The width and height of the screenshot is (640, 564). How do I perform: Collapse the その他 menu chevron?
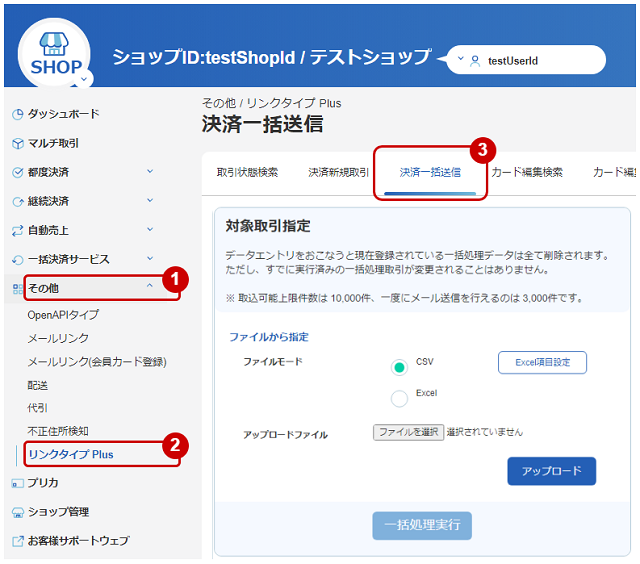tap(149, 285)
